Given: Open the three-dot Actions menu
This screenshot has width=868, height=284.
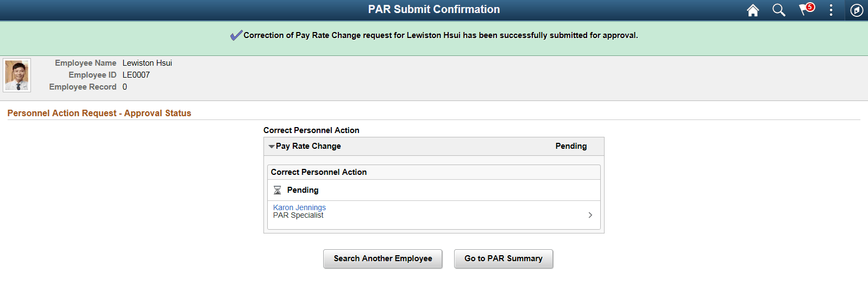Looking at the screenshot, I should click(x=831, y=10).
